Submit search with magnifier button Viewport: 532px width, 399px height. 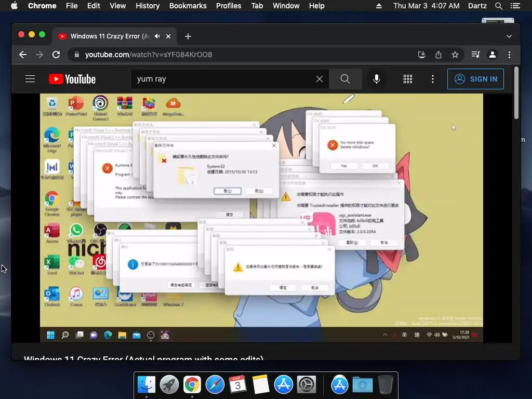coord(345,79)
